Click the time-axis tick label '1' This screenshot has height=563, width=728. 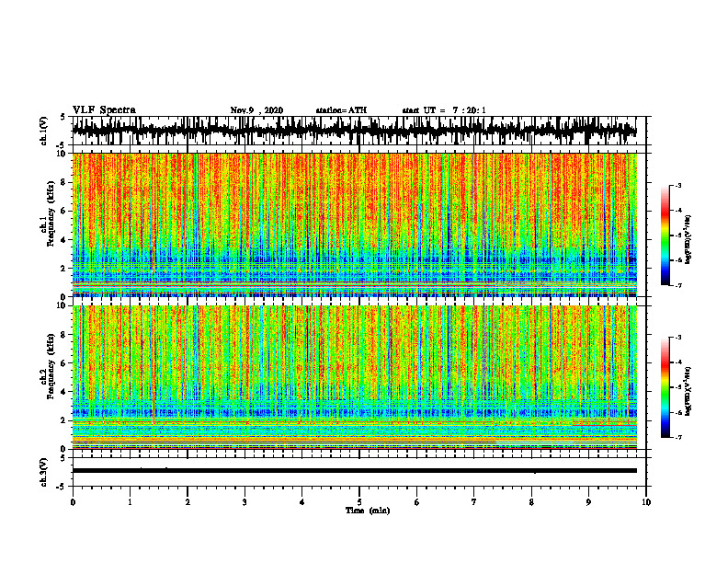(x=130, y=502)
